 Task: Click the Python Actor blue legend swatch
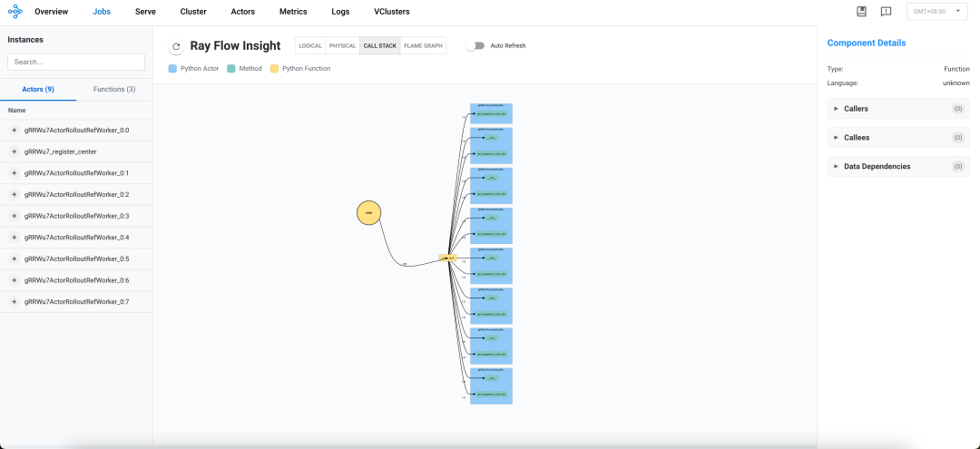(x=172, y=69)
